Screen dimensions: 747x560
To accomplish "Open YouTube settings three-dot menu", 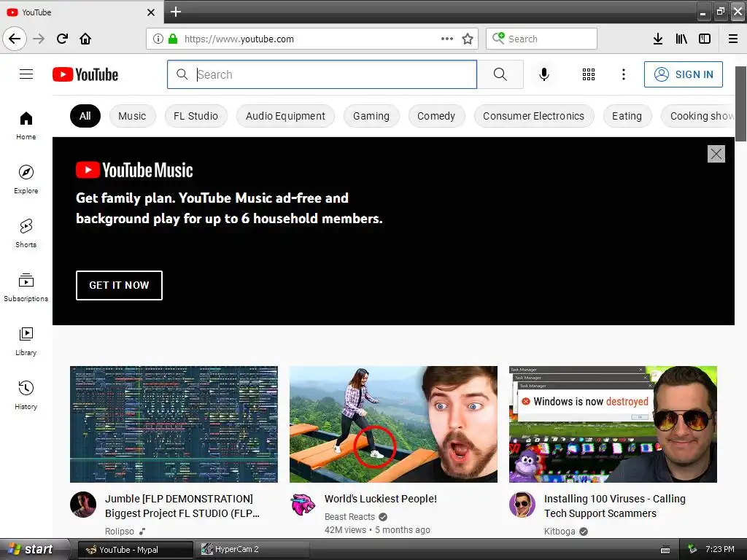I will (623, 74).
